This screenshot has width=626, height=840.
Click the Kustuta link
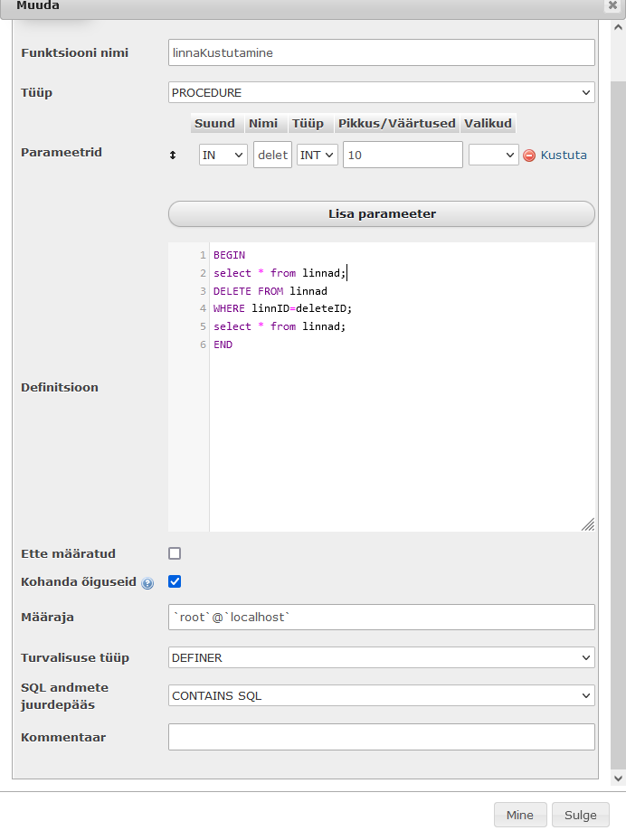(x=564, y=156)
